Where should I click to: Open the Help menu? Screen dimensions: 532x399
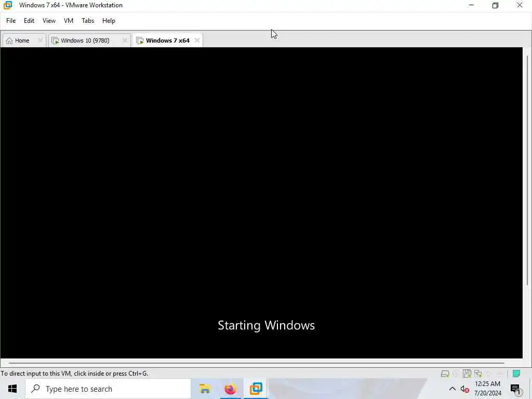click(109, 21)
